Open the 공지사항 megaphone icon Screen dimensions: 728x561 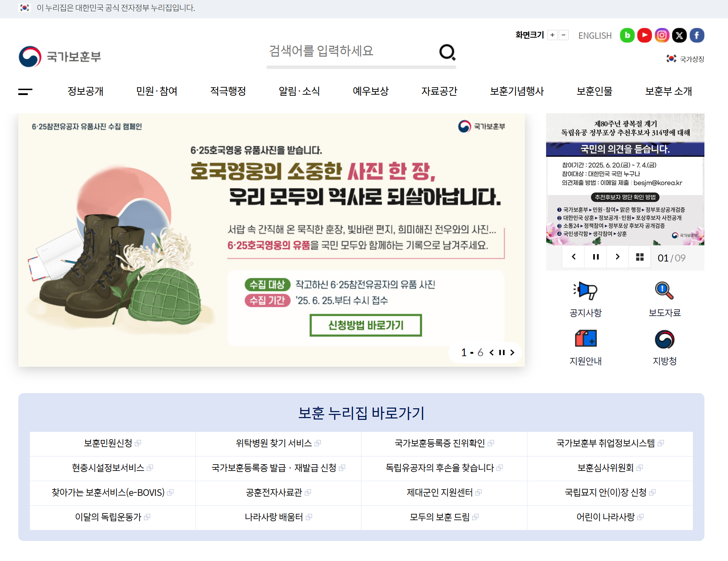[x=585, y=291]
